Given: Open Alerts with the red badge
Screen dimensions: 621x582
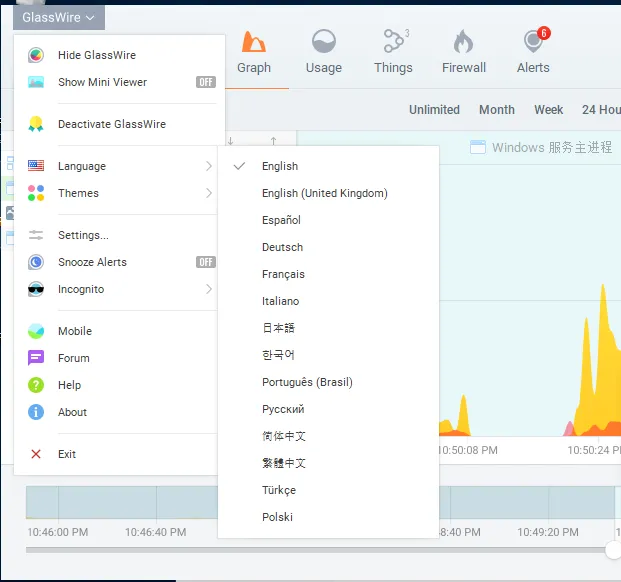Looking at the screenshot, I should [x=533, y=42].
